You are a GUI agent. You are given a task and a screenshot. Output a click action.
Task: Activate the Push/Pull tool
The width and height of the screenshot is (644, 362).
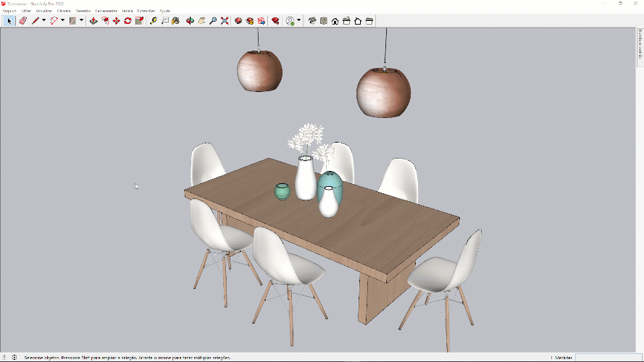pos(93,21)
